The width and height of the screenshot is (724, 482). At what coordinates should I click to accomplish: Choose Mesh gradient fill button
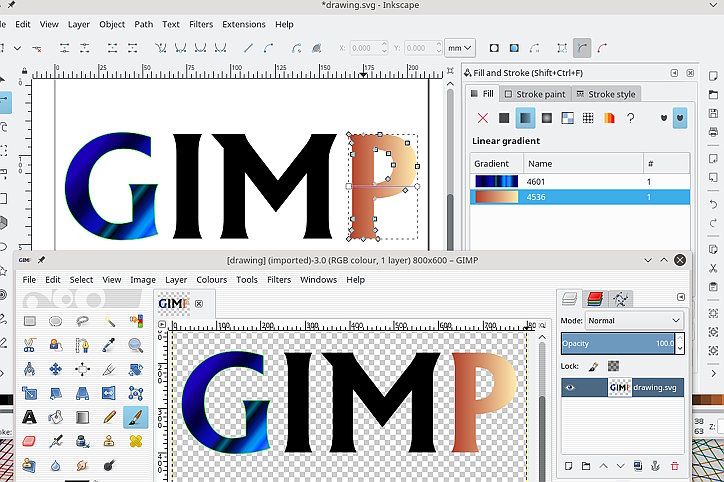[567, 118]
